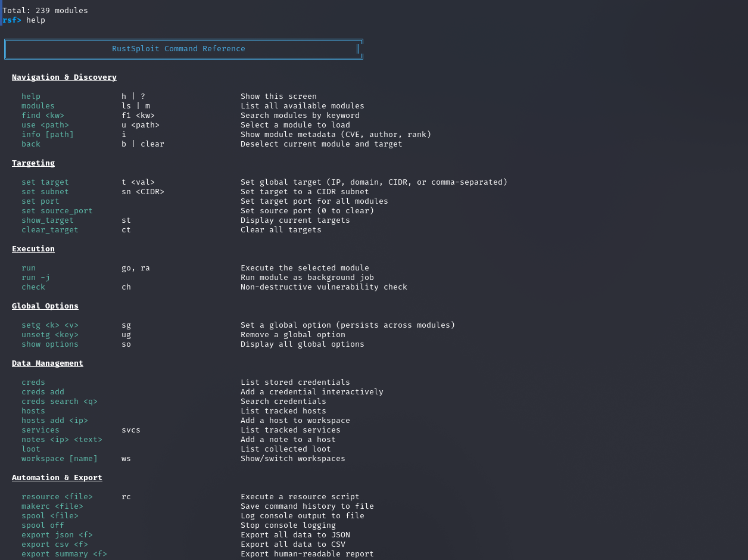Click the 'loot' command name
This screenshot has width=748, height=560.
31,449
